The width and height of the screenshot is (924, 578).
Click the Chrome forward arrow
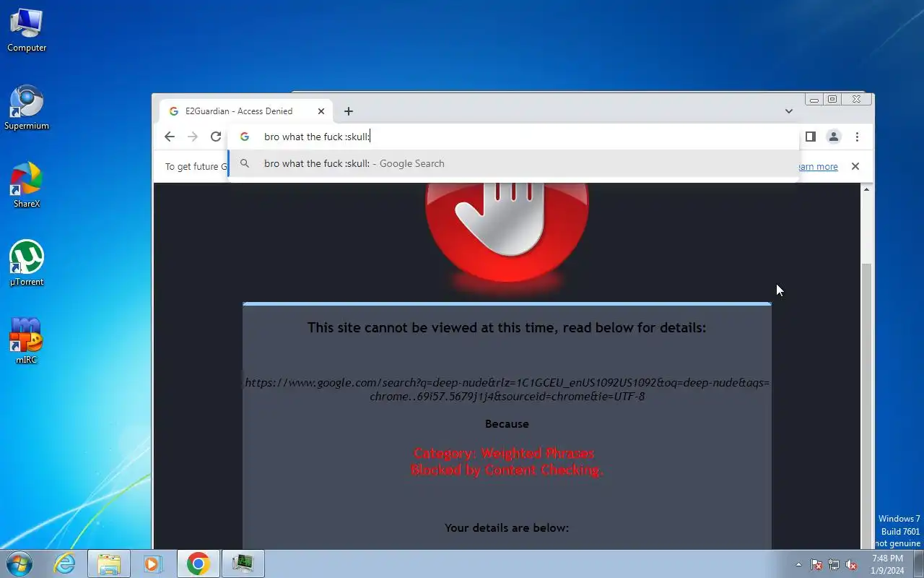193,137
